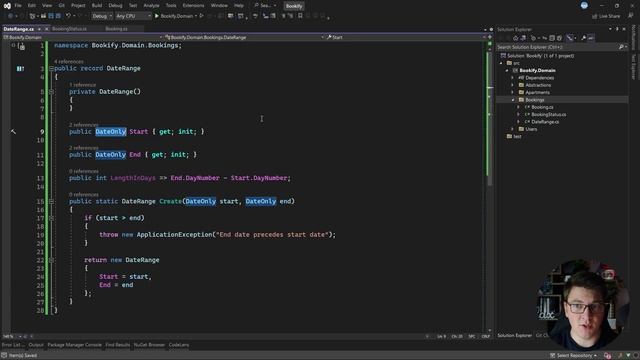The image size is (640, 360).
Task: Open the View menu
Action: click(47, 6)
